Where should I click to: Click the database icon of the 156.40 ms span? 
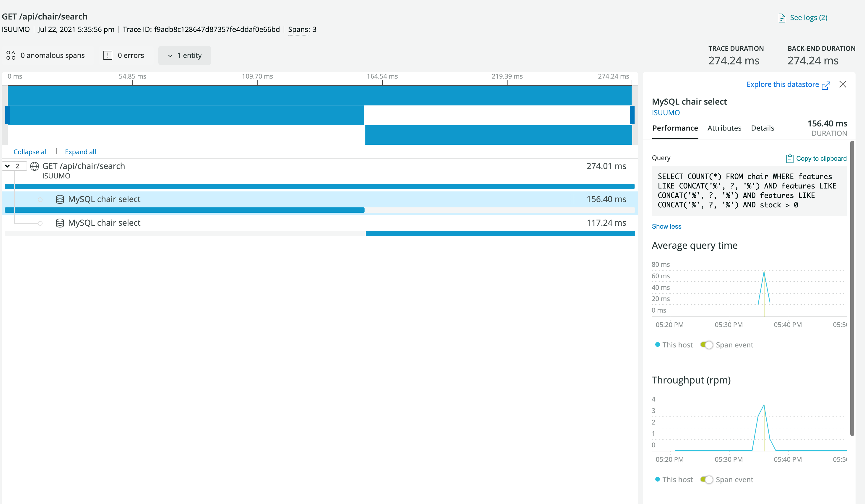tap(60, 199)
